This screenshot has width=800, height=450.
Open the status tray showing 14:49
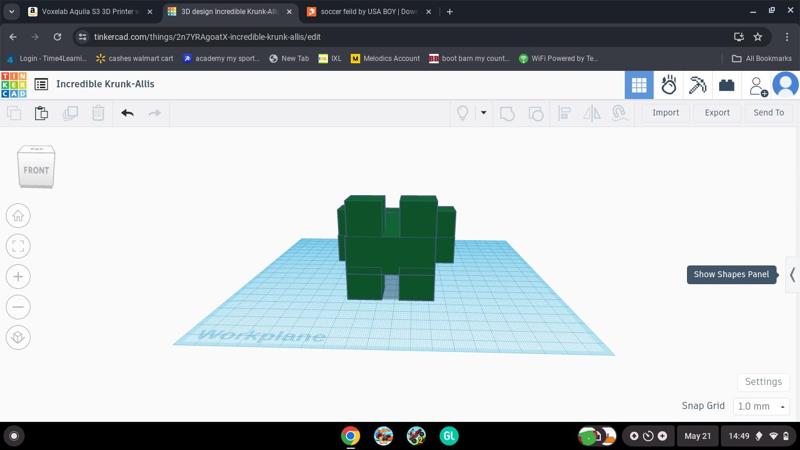(758, 436)
